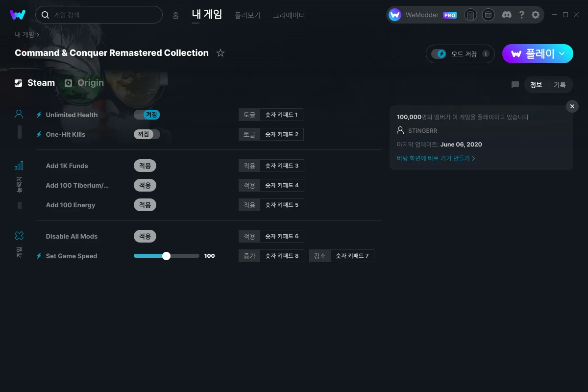Screen dimensions: 588x392
Task: Toggle Unlimited Health off
Action: [x=147, y=115]
